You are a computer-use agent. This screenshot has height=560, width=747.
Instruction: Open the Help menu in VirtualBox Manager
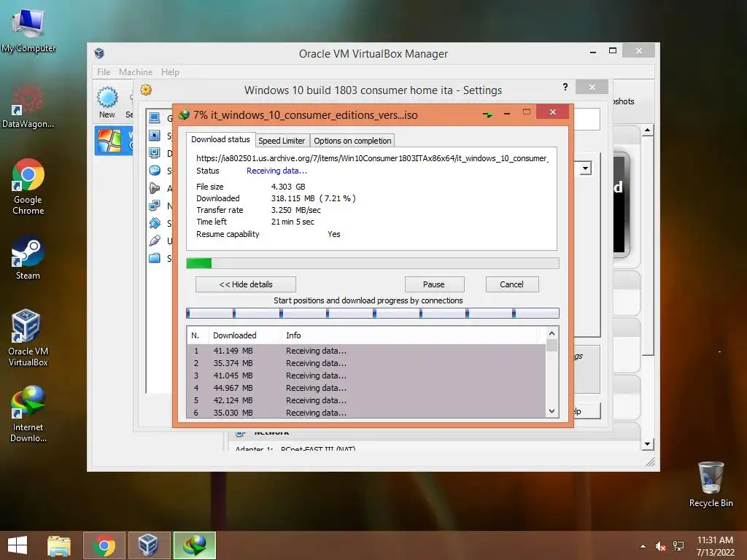(x=170, y=72)
